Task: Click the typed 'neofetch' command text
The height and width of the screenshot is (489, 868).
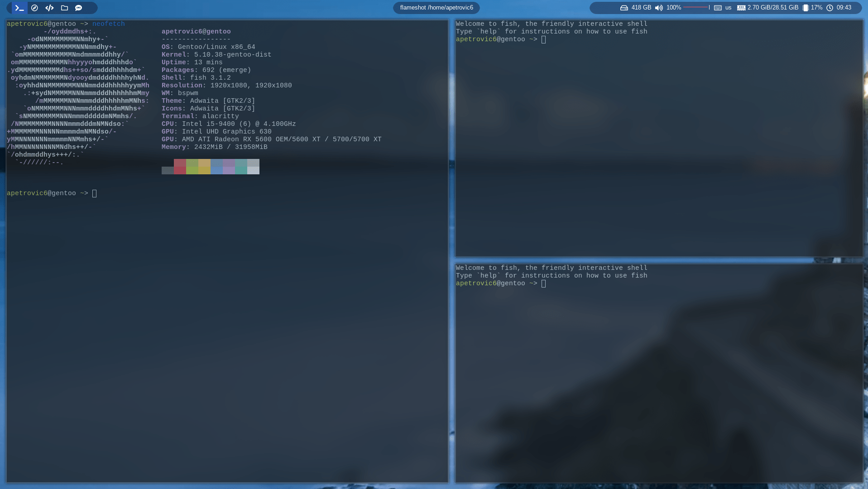Action: pos(109,24)
